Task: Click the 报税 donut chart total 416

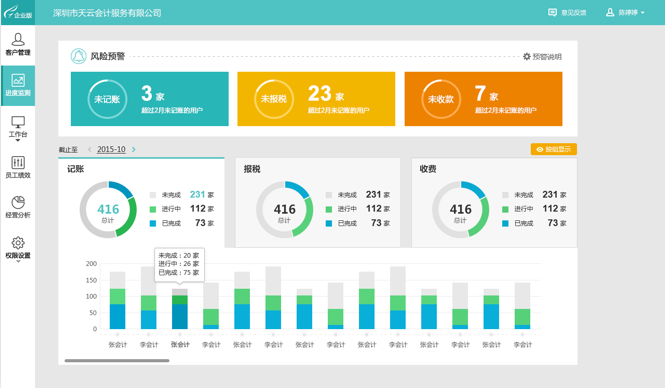Action: click(x=285, y=209)
